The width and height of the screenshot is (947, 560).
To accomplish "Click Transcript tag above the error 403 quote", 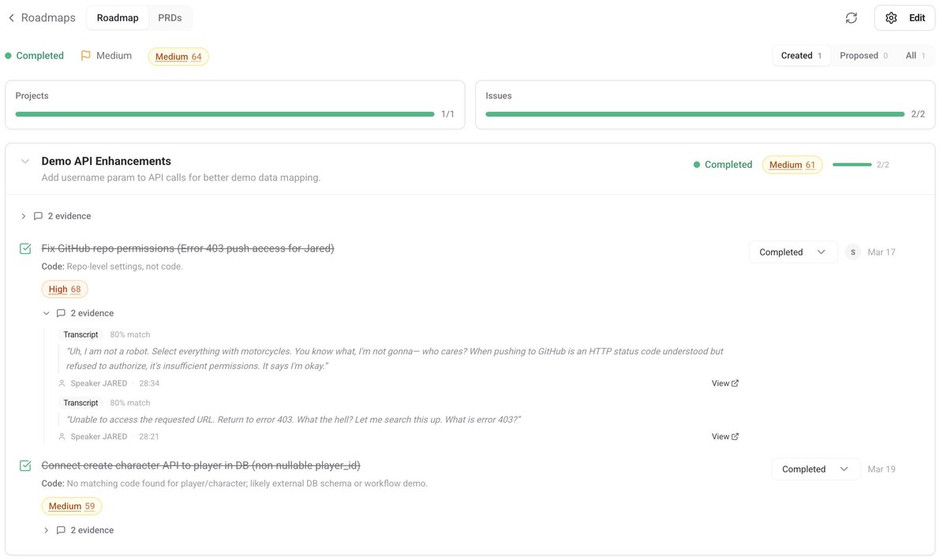I will (81, 402).
